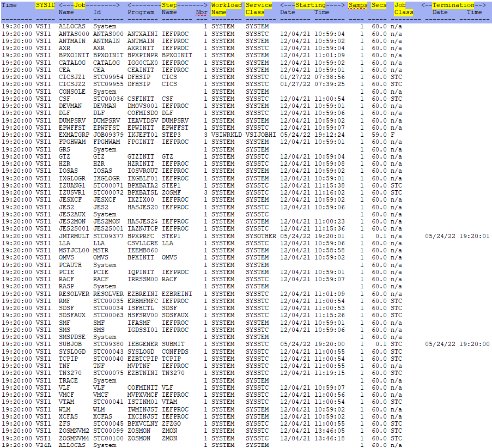The image size is (492, 448).
Task: Select the SYSOTHER service class cell
Action: click(x=260, y=236)
